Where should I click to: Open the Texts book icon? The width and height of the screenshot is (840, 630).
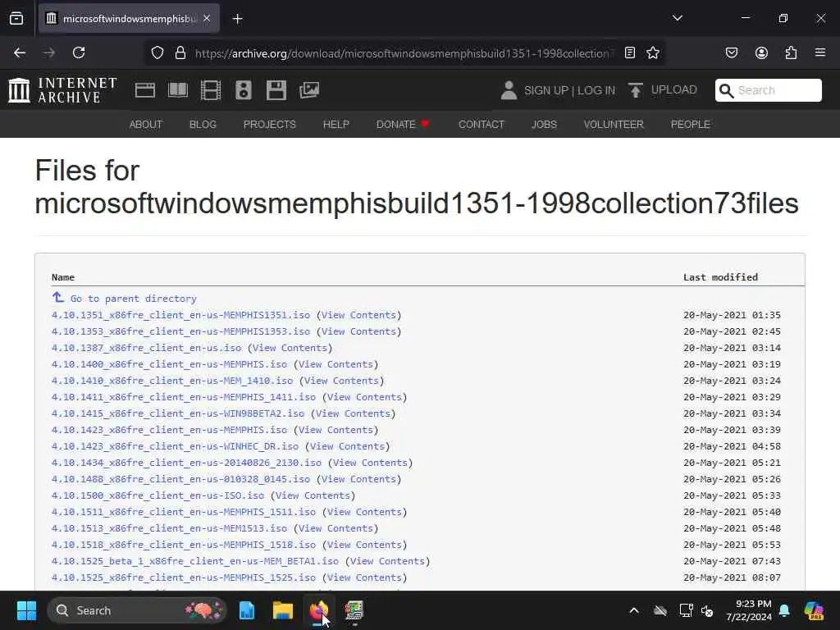coord(178,90)
